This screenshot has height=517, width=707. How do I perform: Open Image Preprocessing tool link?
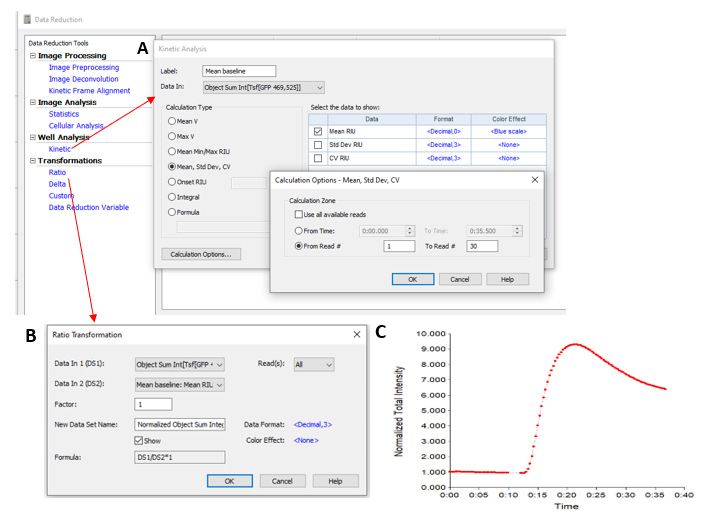(x=84, y=68)
